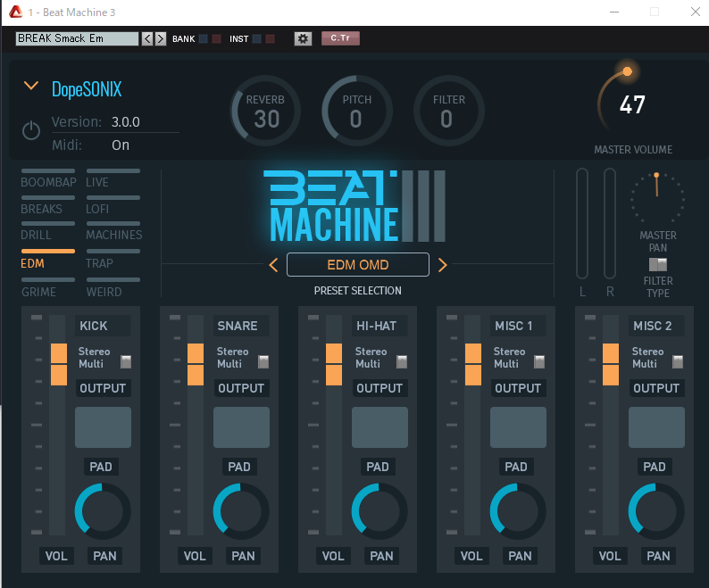The image size is (709, 588).
Task: Go to next preset with orange right arrow
Action: tap(443, 265)
